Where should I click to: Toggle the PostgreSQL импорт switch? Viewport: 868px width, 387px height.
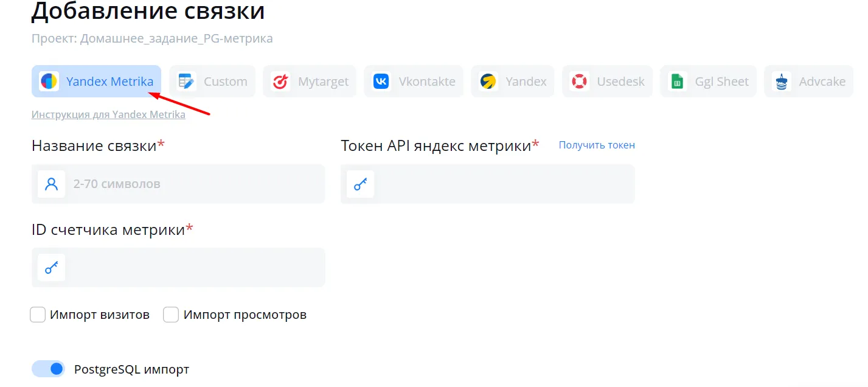48,369
